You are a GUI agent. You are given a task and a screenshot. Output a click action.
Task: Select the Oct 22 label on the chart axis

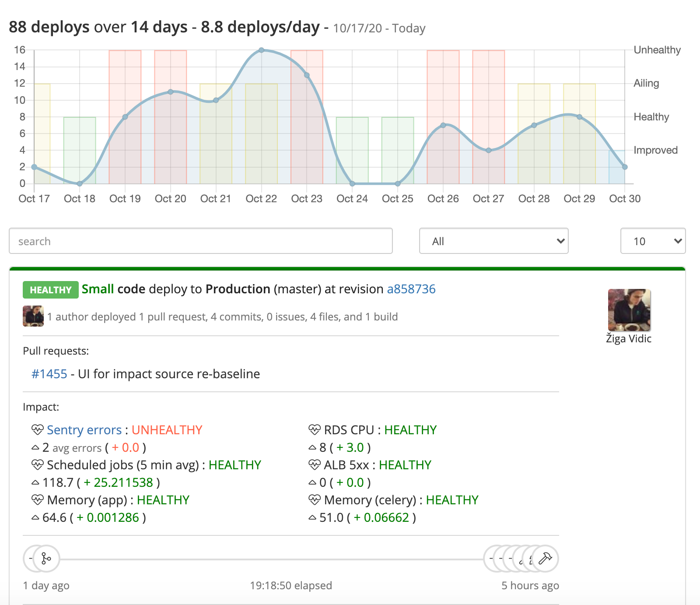coord(261,198)
